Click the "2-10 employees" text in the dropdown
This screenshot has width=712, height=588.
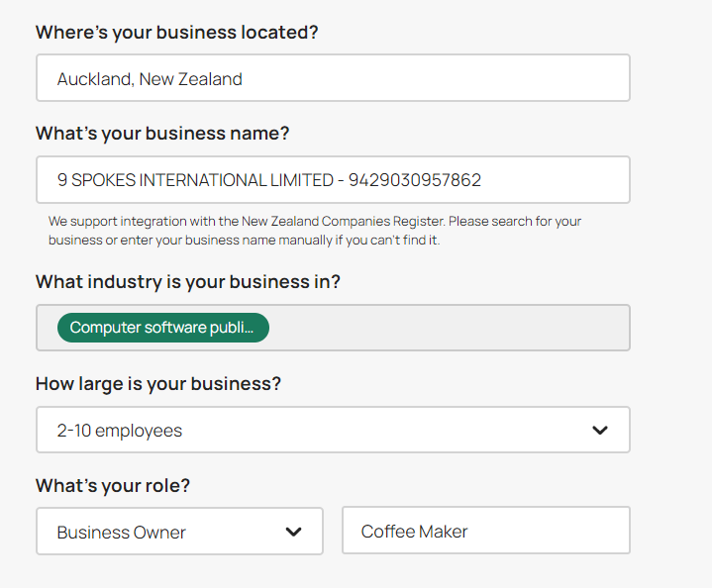point(120,431)
